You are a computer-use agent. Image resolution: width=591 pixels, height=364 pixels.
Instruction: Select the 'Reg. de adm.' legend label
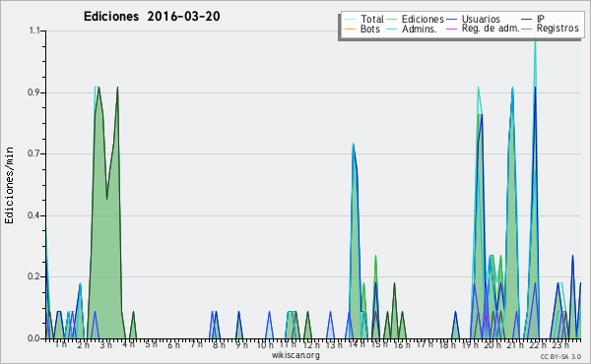click(x=491, y=29)
